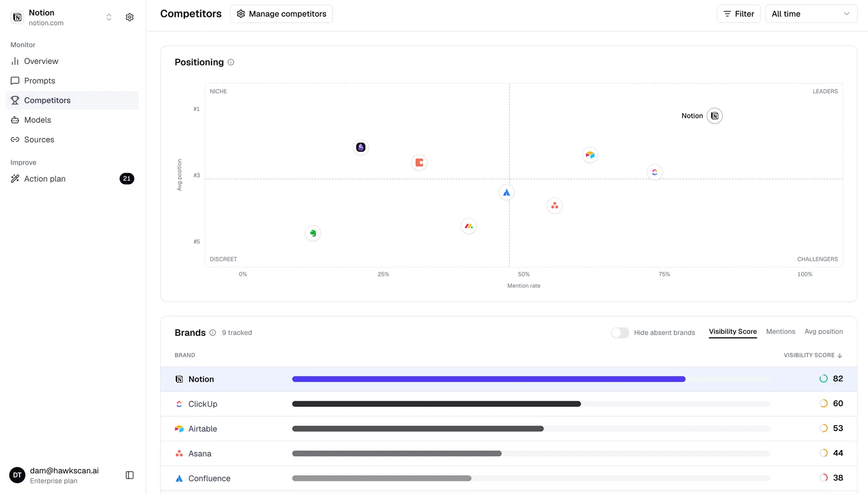Select monday.com marker in positioning chart

[x=469, y=226]
